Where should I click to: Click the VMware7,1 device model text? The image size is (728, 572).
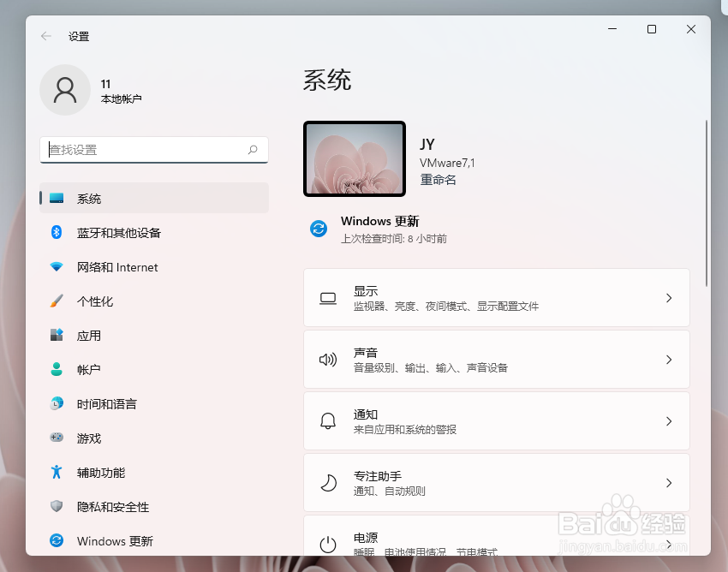click(447, 163)
